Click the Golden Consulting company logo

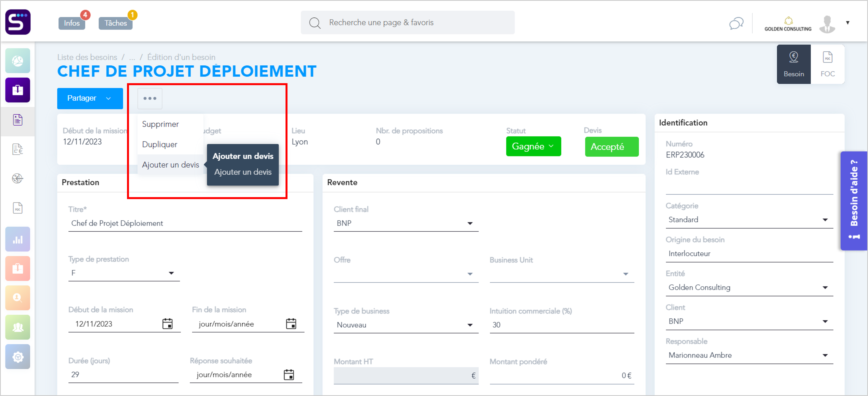pos(788,24)
